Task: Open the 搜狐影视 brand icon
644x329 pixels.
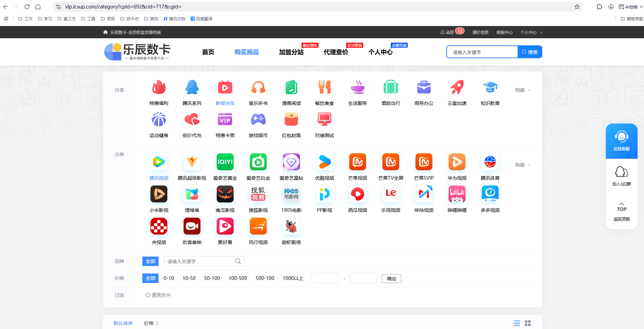Action: pyautogui.click(x=258, y=194)
